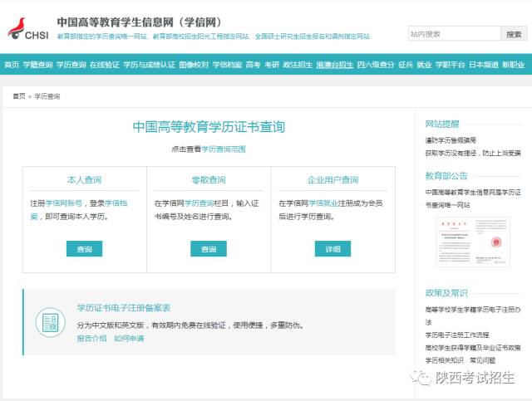Click the 网站提醒 section heading

click(442, 124)
